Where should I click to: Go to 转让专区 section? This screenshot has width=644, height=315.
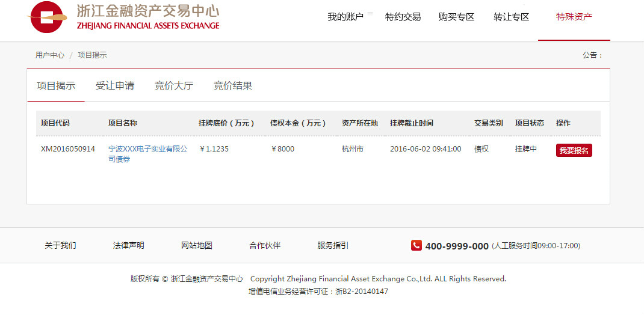512,17
